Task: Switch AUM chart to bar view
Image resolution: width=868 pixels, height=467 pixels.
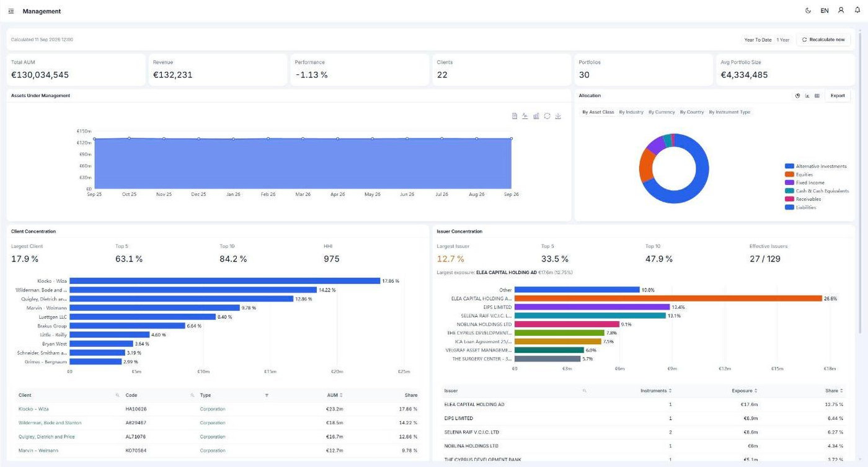Action: (536, 116)
